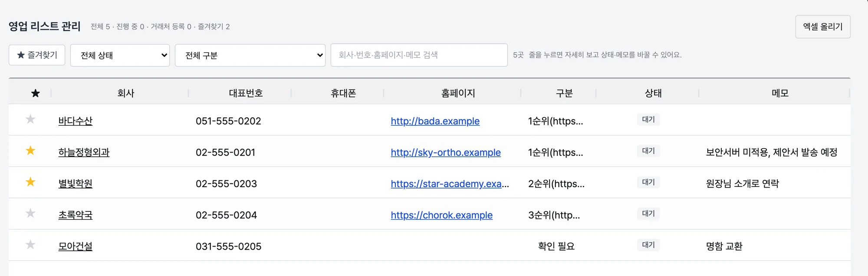868x276 pixels.
Task: Open company 초록약국
Action: pyautogui.click(x=76, y=215)
